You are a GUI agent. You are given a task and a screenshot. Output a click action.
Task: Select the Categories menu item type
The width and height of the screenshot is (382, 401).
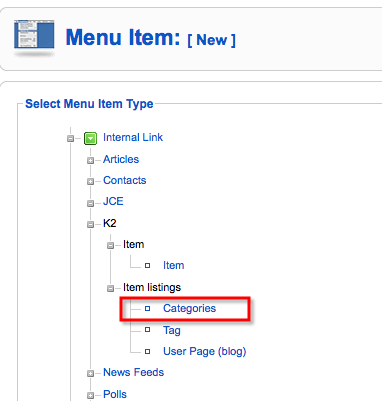coord(189,309)
